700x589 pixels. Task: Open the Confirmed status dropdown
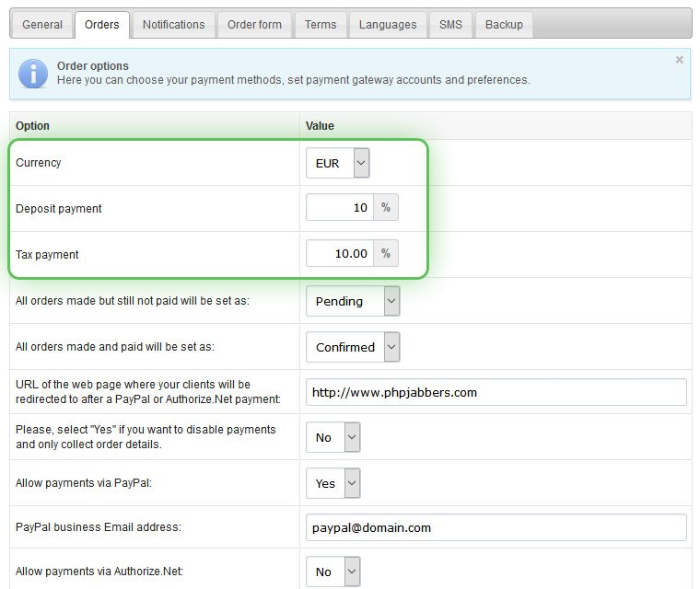(353, 347)
